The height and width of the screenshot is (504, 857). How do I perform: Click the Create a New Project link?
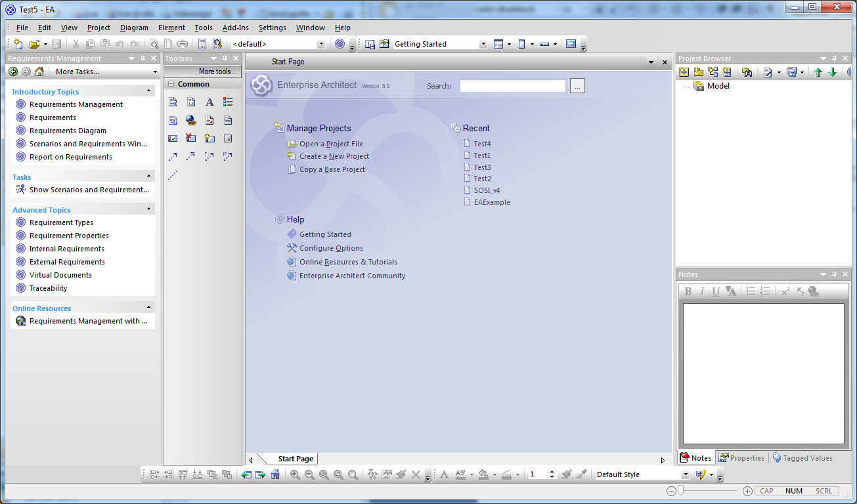(334, 156)
